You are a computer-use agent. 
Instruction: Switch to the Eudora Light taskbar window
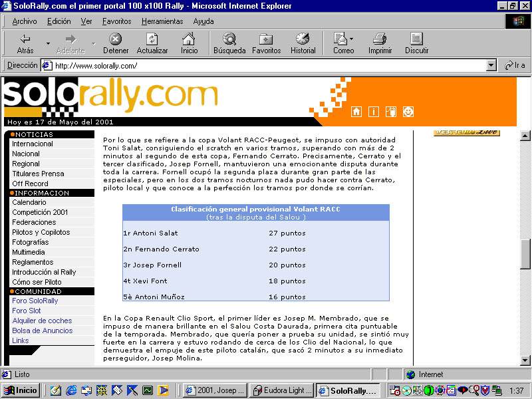[282, 390]
